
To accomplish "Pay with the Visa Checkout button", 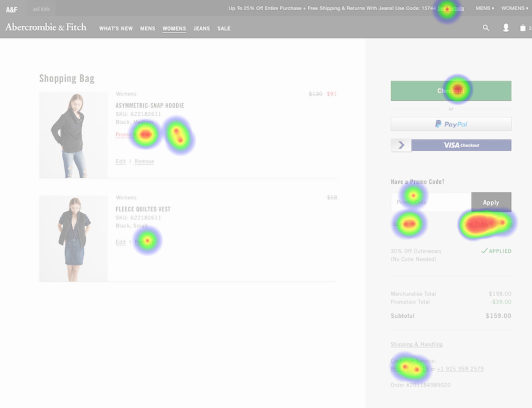I will (x=461, y=145).
